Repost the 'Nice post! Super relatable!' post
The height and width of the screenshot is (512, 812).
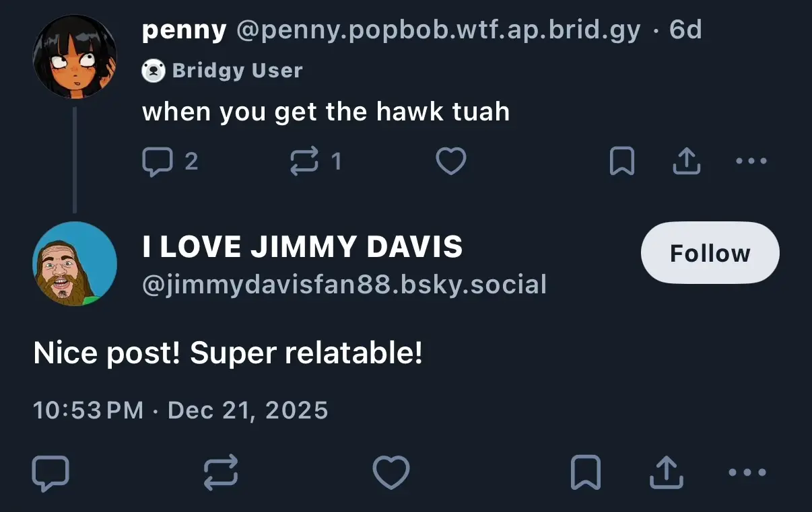click(221, 472)
